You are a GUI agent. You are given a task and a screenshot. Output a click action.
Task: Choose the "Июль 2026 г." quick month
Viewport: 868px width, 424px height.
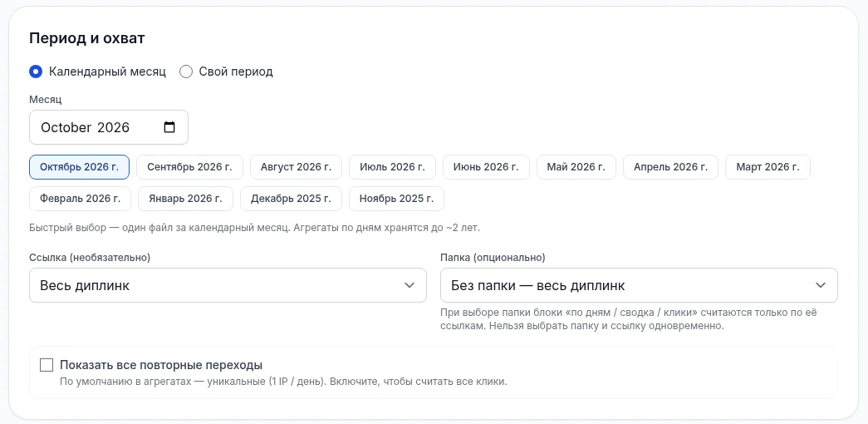tap(393, 167)
